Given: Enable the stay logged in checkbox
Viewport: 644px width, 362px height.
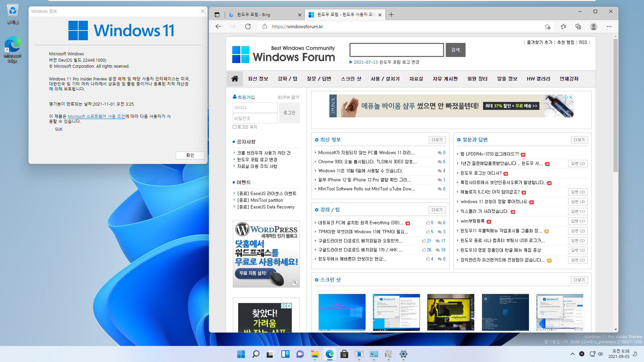Looking at the screenshot, I should coord(235,127).
